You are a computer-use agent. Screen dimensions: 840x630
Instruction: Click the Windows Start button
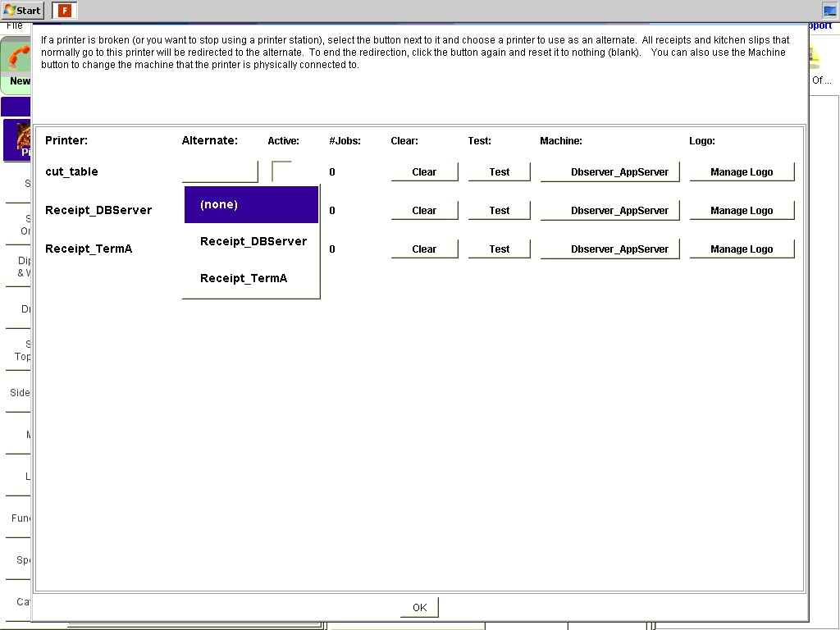(22, 11)
